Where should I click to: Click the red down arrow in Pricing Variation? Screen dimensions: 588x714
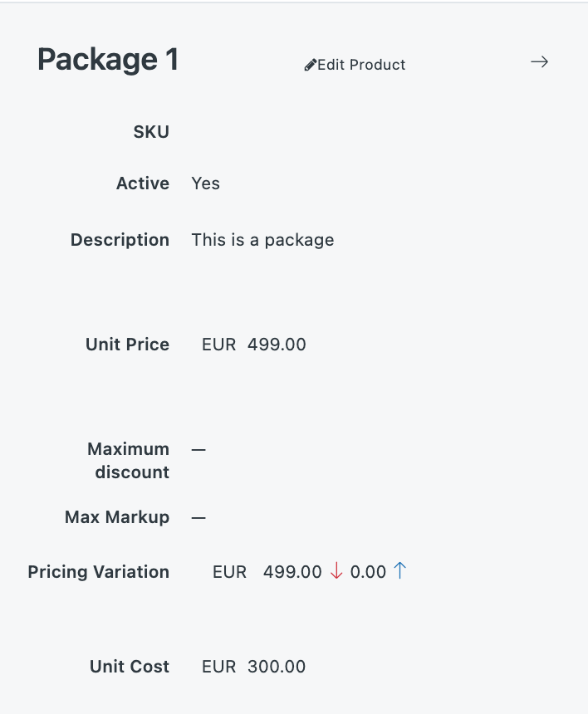click(x=336, y=571)
